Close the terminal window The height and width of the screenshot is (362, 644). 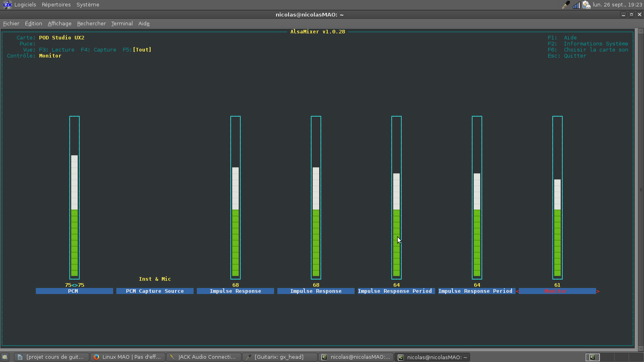pos(640,14)
